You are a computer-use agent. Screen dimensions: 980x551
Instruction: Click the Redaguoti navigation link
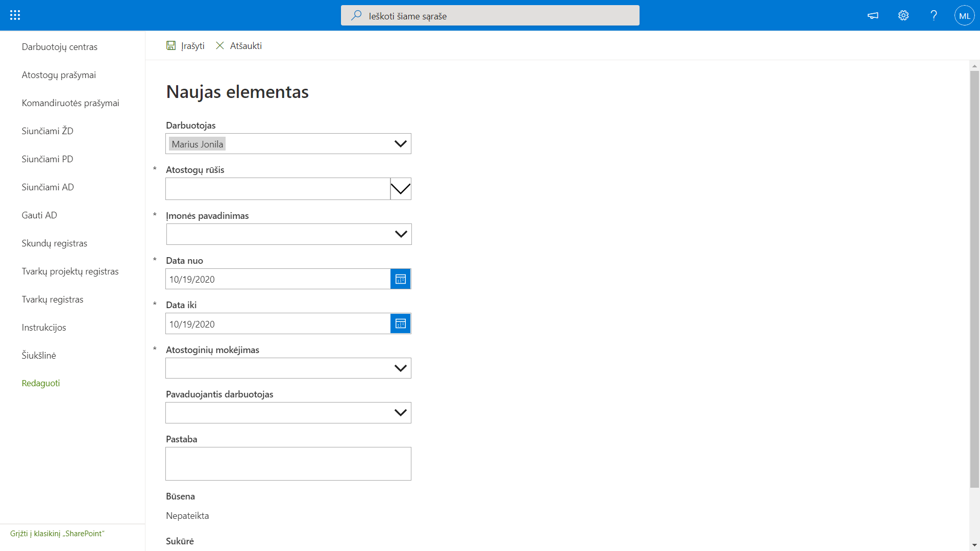41,383
